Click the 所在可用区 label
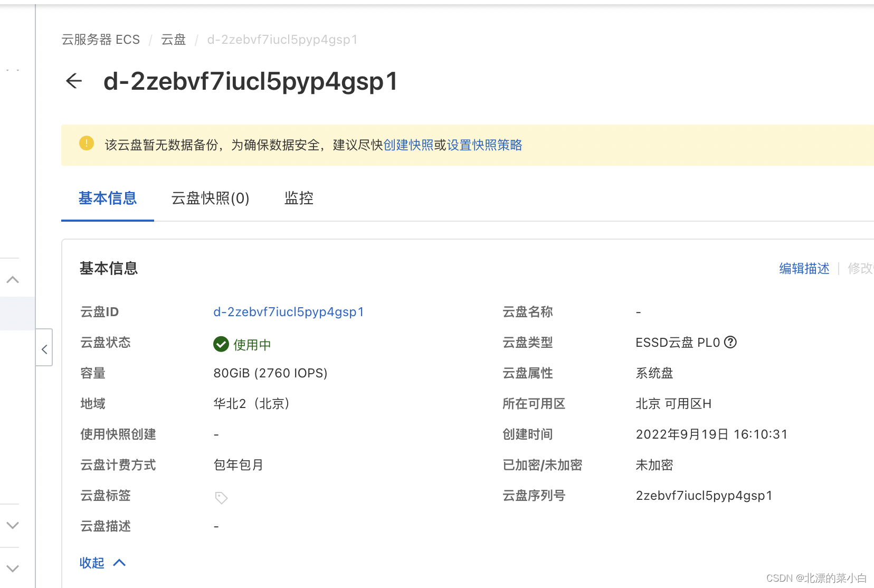The image size is (874, 588). (x=534, y=404)
